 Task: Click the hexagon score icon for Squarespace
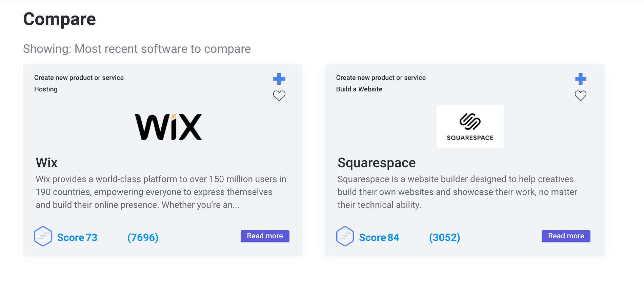(x=345, y=236)
